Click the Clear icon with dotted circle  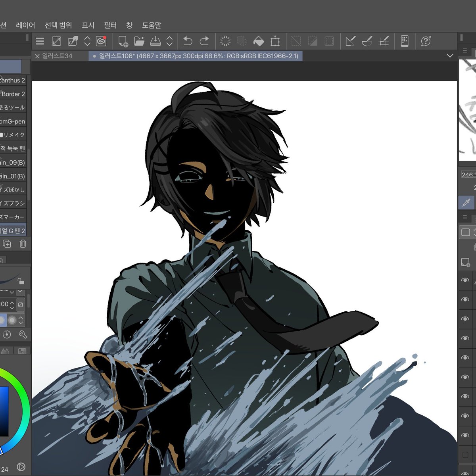[225, 41]
